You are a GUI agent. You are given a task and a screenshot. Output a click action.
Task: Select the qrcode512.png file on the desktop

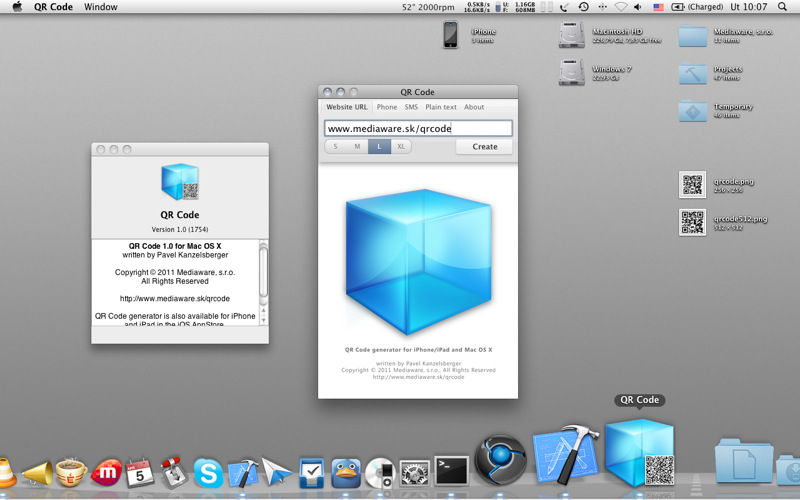[692, 222]
